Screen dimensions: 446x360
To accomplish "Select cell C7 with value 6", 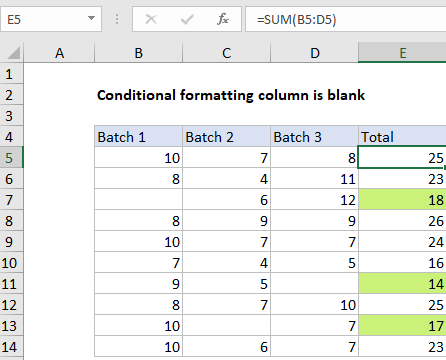I will click(227, 200).
